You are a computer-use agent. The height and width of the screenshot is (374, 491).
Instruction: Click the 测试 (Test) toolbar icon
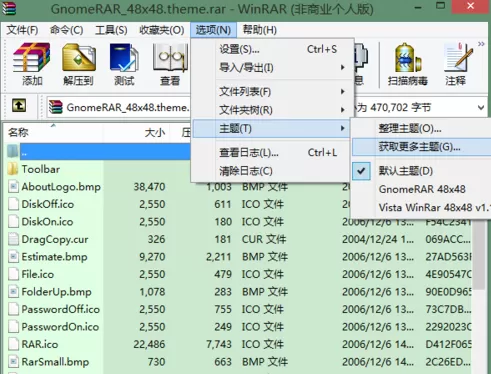tap(124, 57)
